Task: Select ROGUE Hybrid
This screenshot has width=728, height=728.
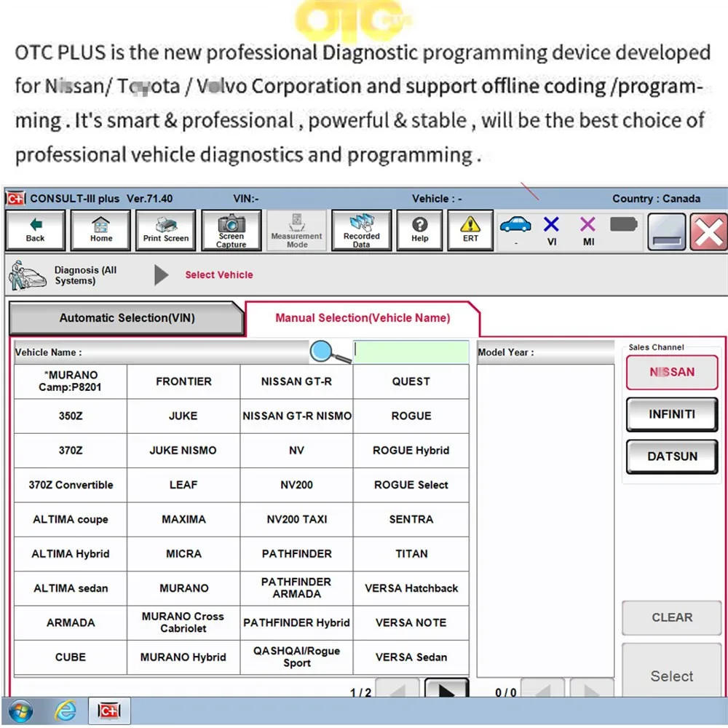Action: coord(411,451)
